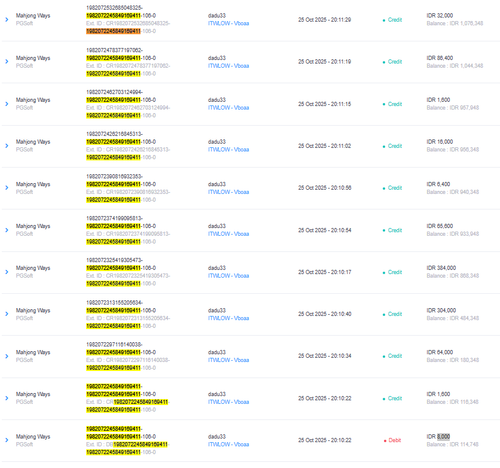The image size is (500, 468).
Task: Click the amount IDR 384,000
Action: point(441,268)
